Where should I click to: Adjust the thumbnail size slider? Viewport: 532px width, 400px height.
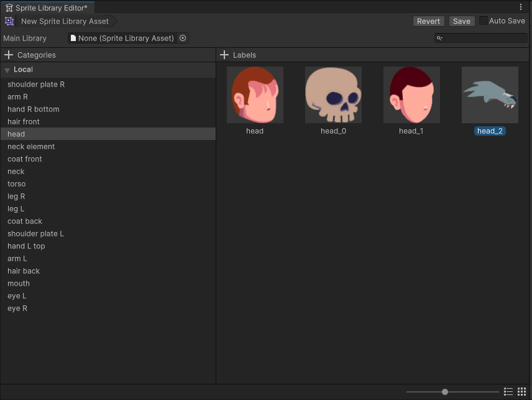[x=445, y=392]
